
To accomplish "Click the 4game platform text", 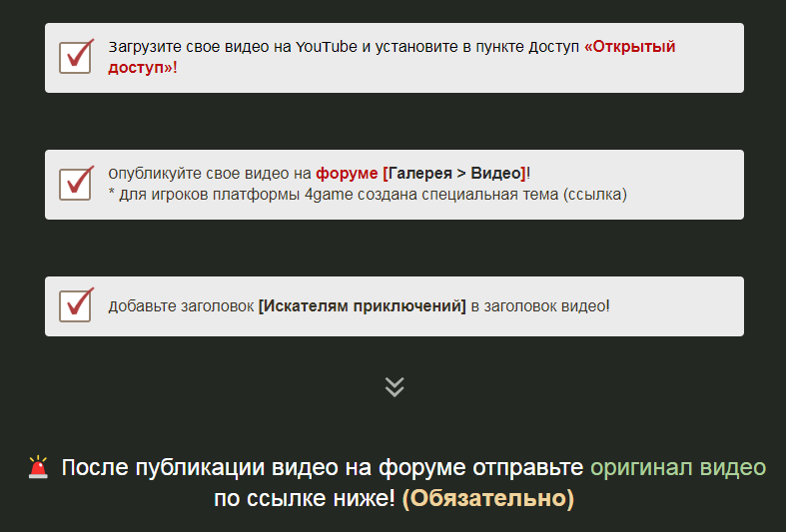I will [x=329, y=195].
